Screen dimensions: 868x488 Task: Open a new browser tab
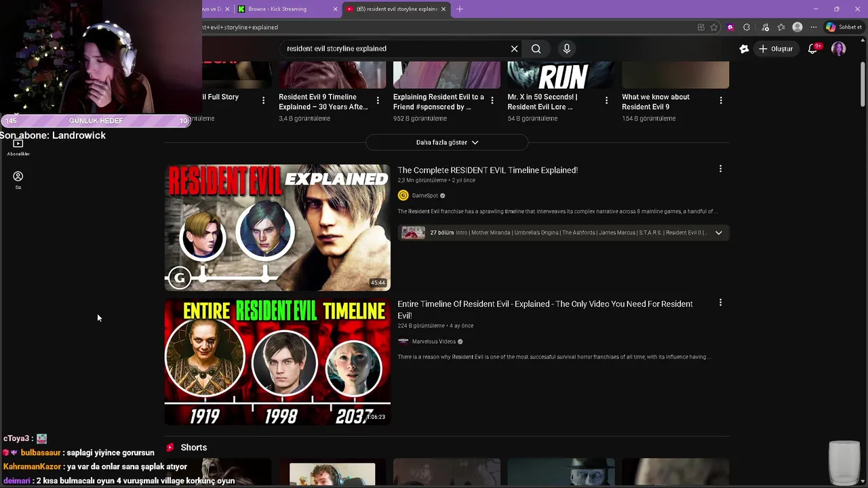pyautogui.click(x=460, y=9)
